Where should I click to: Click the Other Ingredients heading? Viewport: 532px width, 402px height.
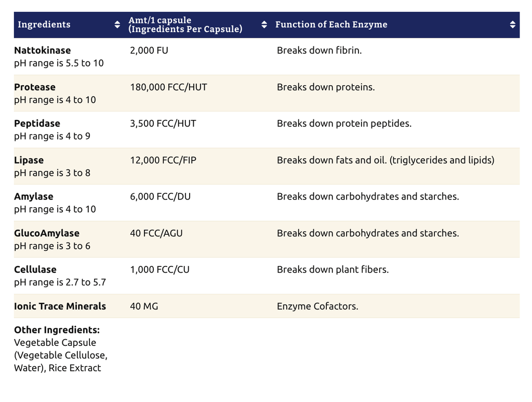57,330
